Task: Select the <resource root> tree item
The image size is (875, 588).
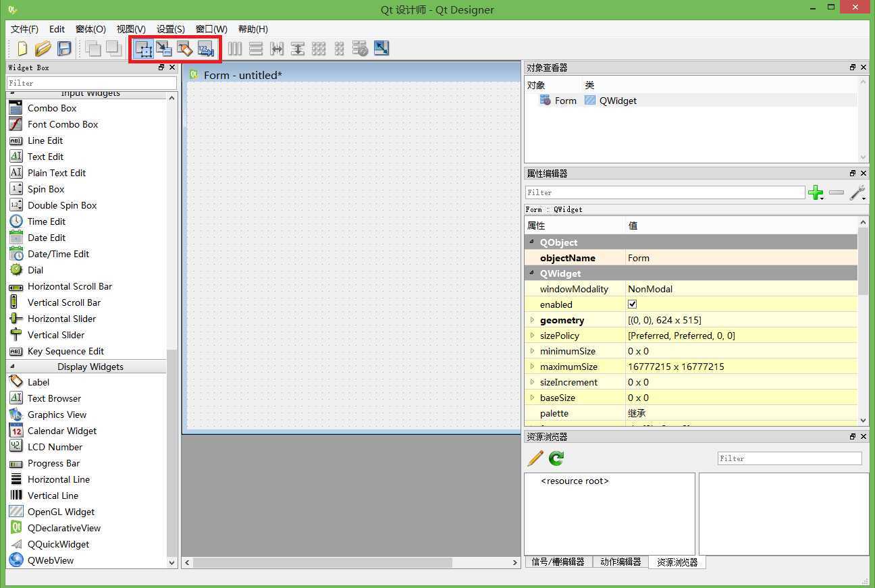Action: tap(575, 481)
